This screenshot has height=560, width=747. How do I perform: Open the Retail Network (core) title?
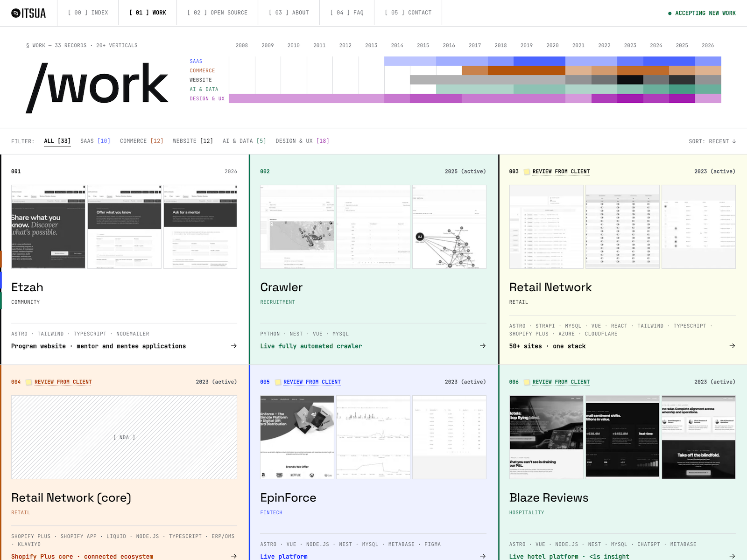[x=71, y=497]
